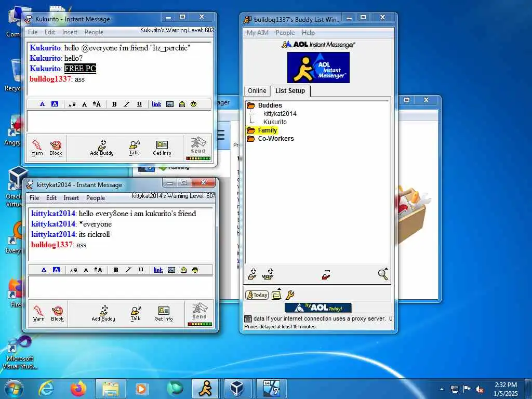
Task: Open Edit menu in kittykat2014 window
Action: (51, 198)
